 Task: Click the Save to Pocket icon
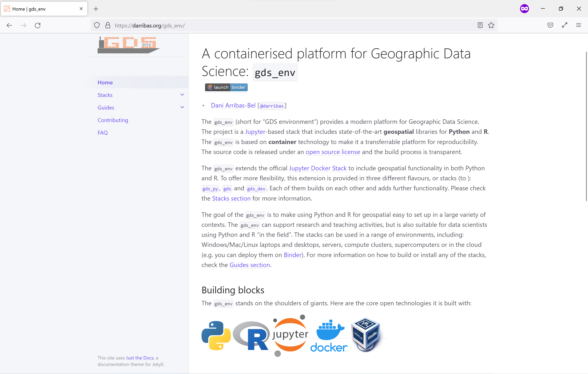[550, 26]
